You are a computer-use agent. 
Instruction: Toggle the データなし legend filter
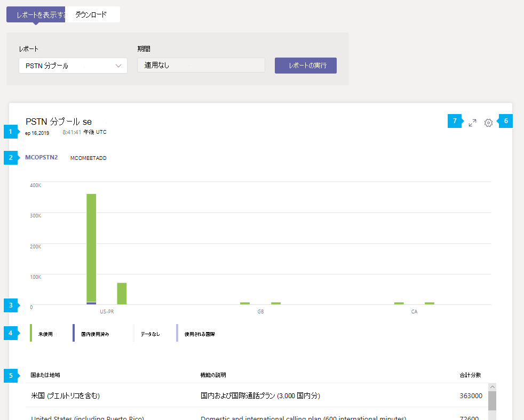(x=147, y=333)
